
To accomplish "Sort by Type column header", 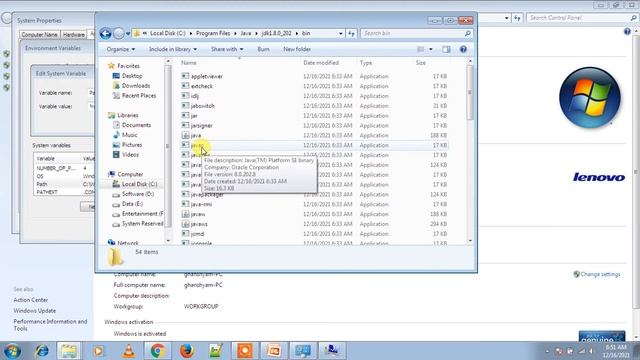I will pyautogui.click(x=366, y=63).
